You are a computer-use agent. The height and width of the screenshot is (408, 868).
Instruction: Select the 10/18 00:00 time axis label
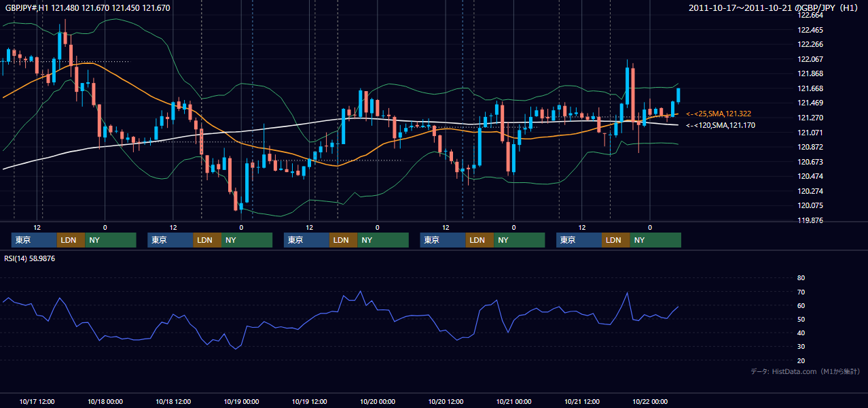pos(105,401)
